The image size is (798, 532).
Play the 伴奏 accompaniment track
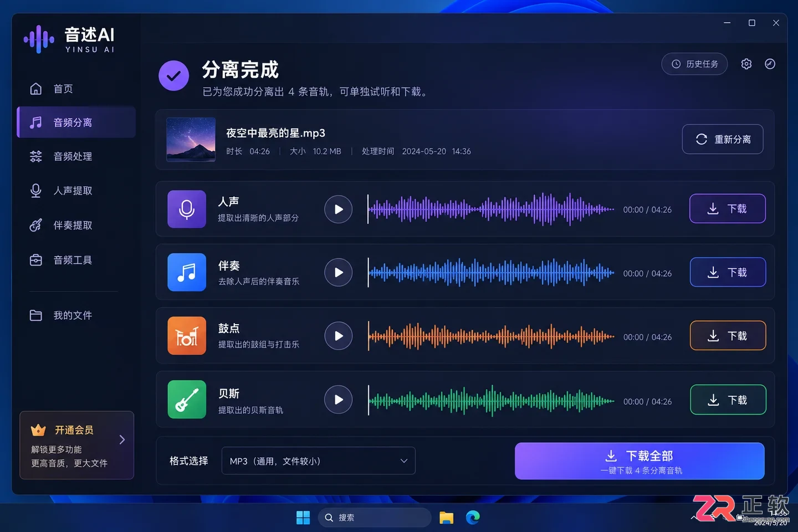tap(339, 273)
